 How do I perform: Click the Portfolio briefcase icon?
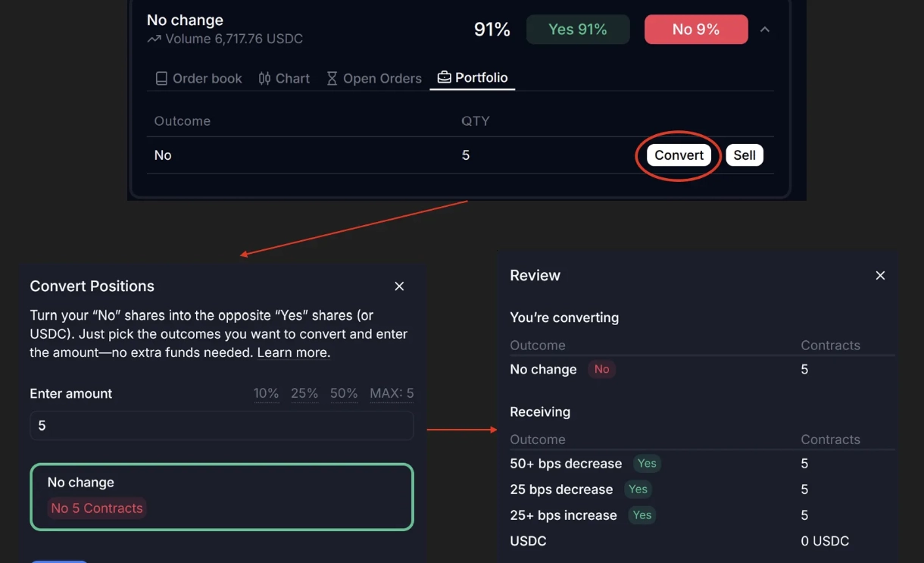click(x=444, y=77)
